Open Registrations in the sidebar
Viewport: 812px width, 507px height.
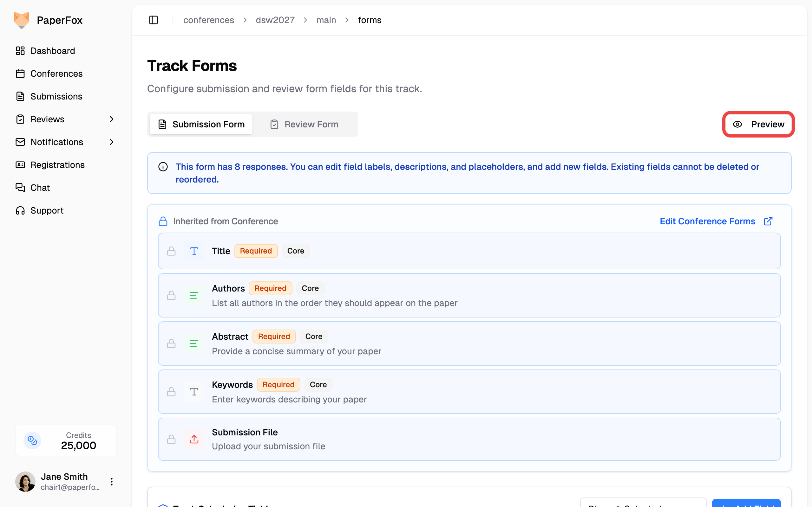[x=57, y=165]
